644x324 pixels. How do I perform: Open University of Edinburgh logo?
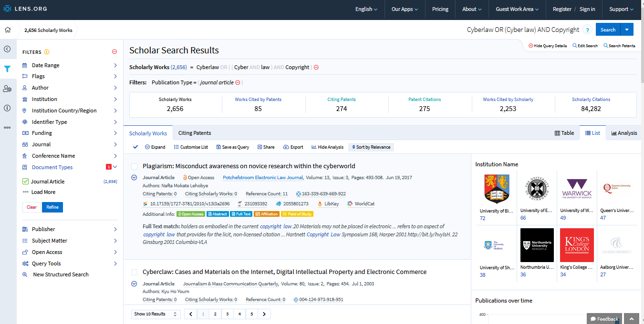537,189
